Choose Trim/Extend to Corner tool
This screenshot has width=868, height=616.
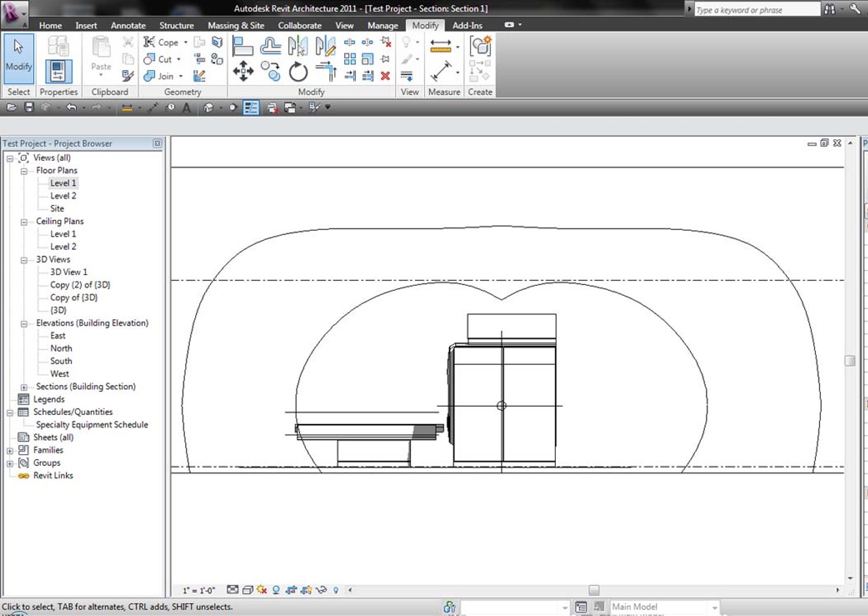point(326,71)
